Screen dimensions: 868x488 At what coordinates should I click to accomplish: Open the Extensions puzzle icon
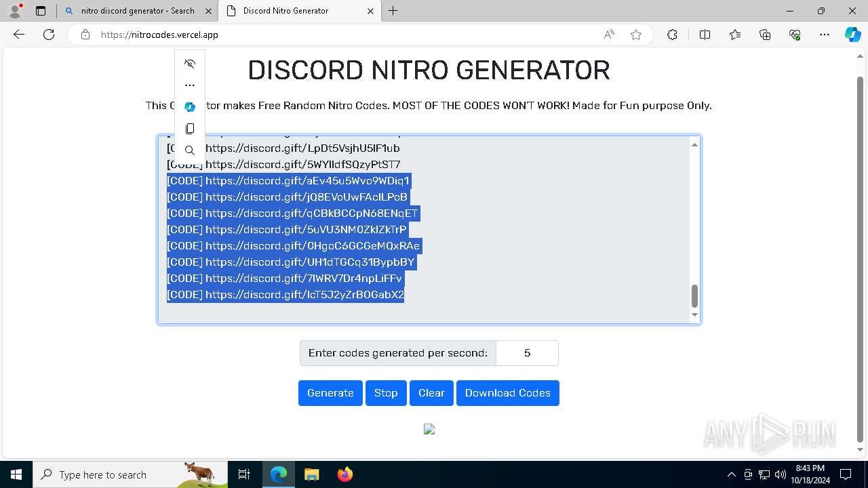(x=672, y=35)
